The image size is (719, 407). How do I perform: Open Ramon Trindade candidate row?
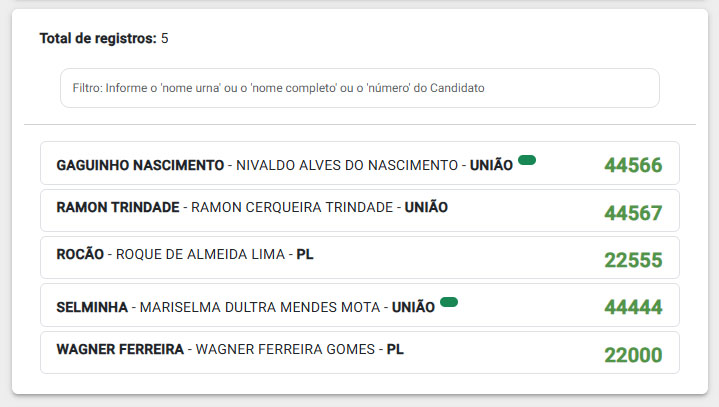(x=360, y=210)
